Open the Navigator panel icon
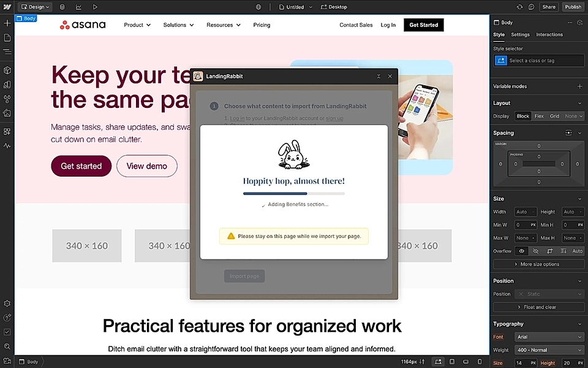This screenshot has width=588, height=368. (7, 52)
